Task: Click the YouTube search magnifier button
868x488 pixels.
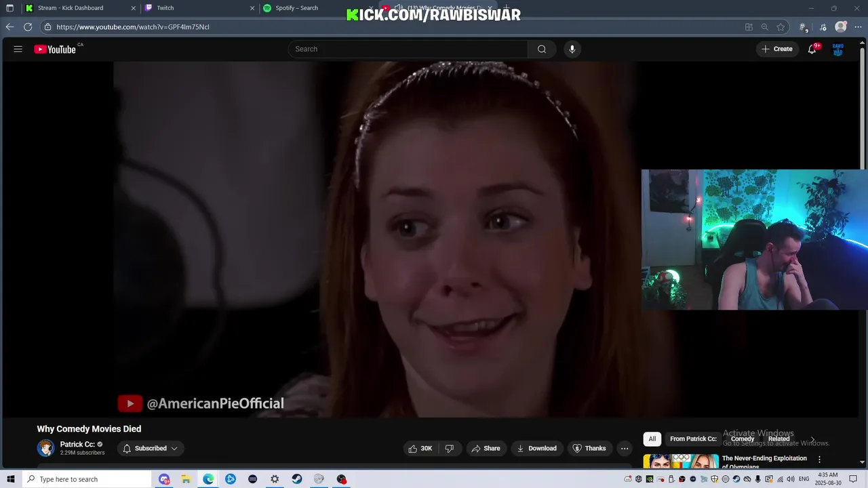Action: click(542, 49)
